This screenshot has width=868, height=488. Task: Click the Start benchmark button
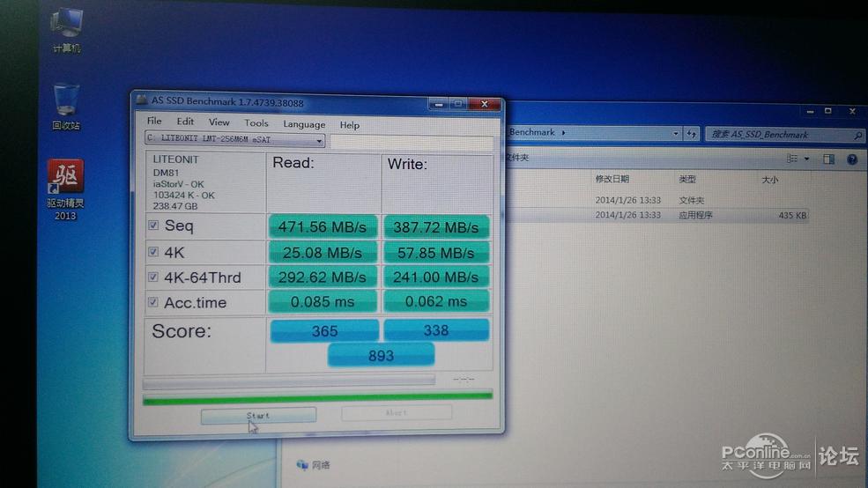[x=258, y=415]
